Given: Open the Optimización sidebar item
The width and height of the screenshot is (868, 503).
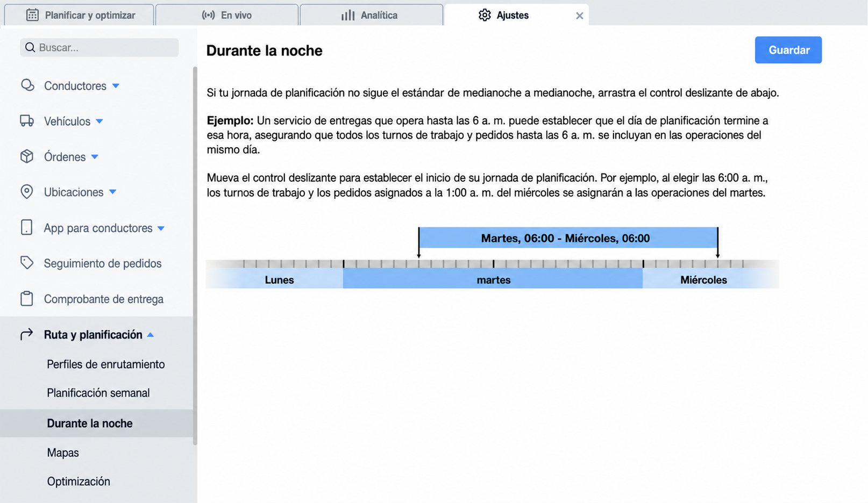Looking at the screenshot, I should pyautogui.click(x=79, y=482).
